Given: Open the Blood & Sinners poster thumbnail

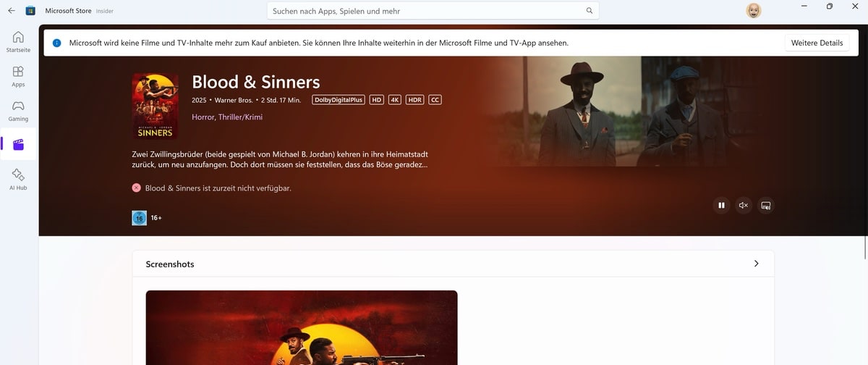Looking at the screenshot, I should point(155,106).
